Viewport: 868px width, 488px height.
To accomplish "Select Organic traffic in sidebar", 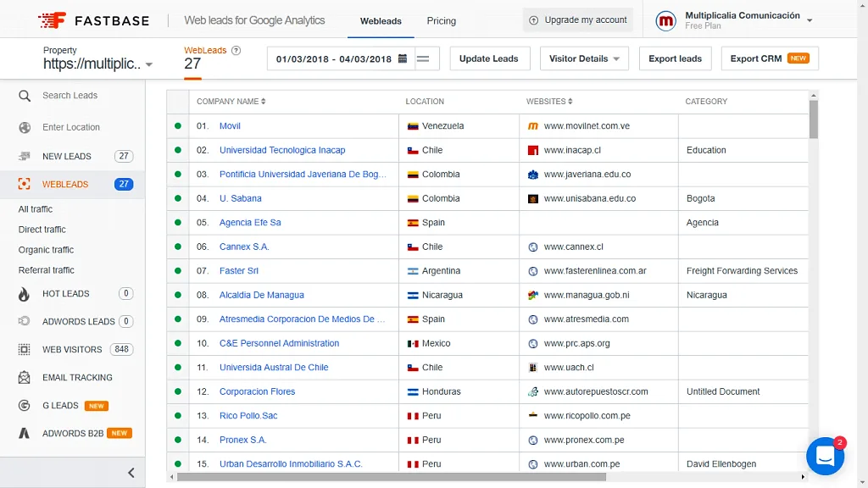I will pyautogui.click(x=46, y=250).
